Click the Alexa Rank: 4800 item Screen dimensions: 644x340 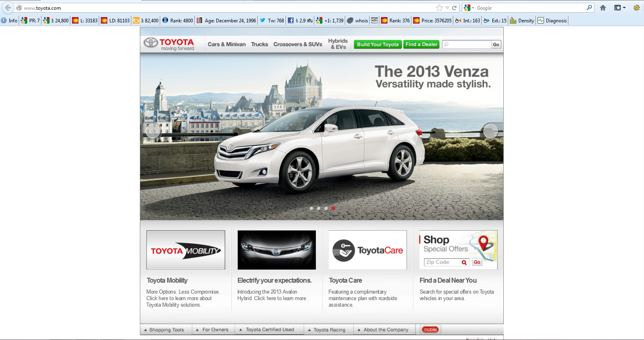(x=178, y=20)
